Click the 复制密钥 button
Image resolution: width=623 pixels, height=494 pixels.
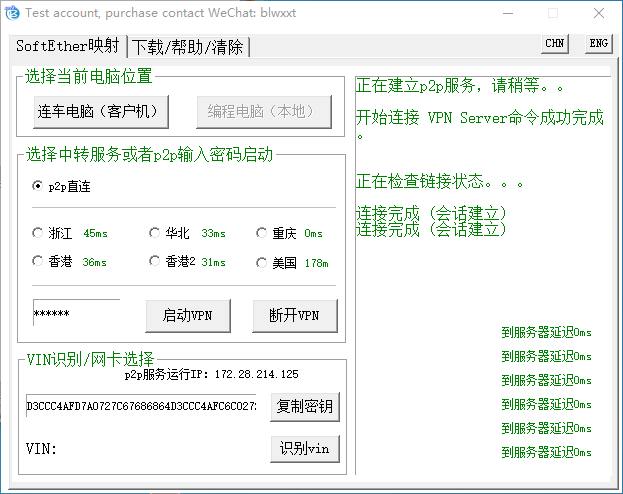pyautogui.click(x=305, y=407)
